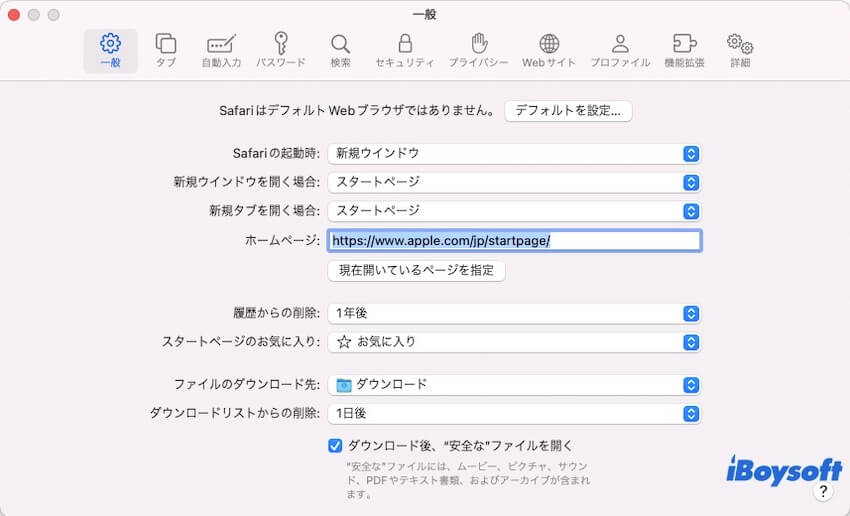Viewport: 850px width, 516px height.
Task: Uncheck ダウンロード後、"安全な"ファイルを開く checkbox
Action: click(335, 446)
